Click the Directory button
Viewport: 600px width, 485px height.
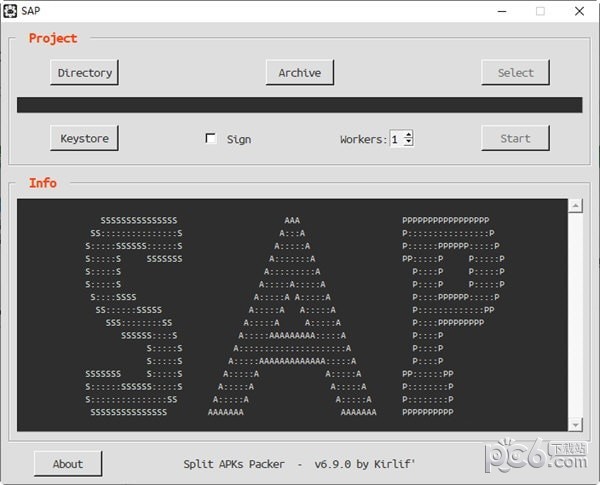tap(84, 72)
